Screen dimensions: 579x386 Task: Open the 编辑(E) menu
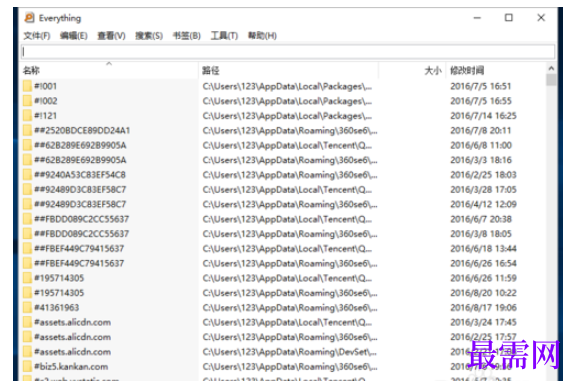(x=74, y=36)
